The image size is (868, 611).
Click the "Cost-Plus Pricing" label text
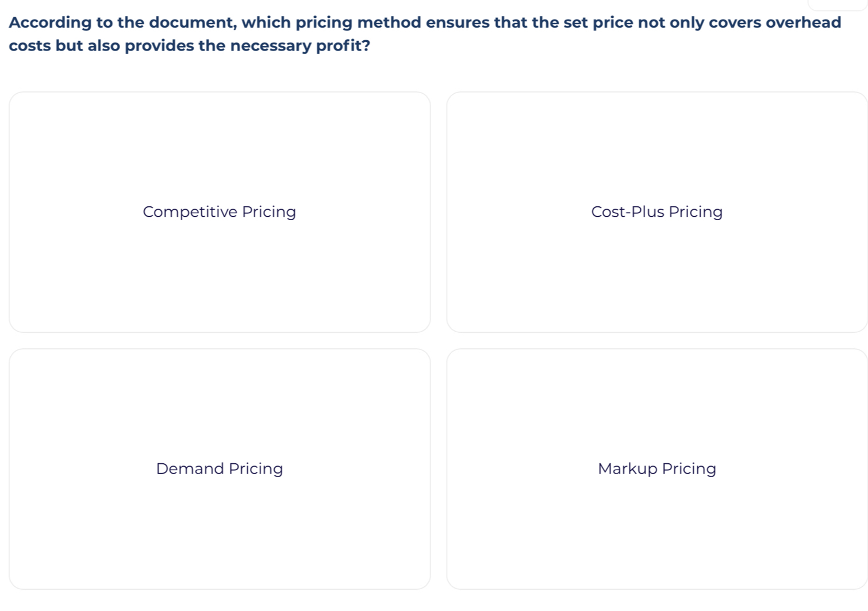pos(656,212)
